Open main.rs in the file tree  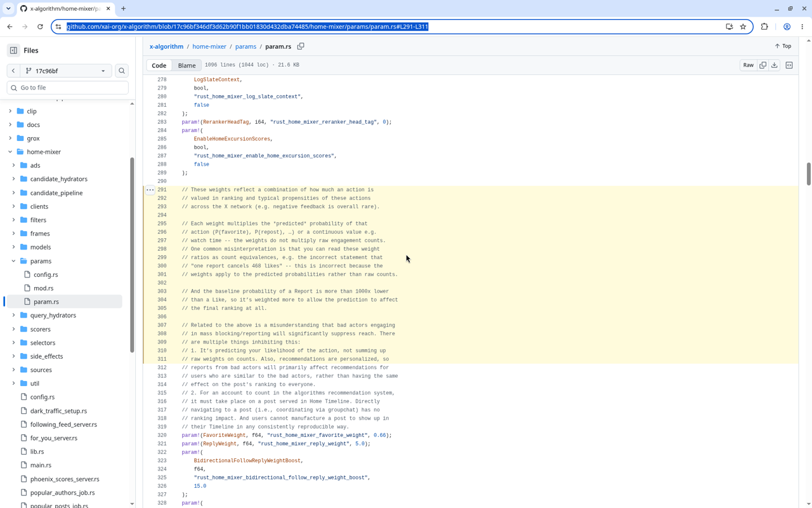(41, 465)
